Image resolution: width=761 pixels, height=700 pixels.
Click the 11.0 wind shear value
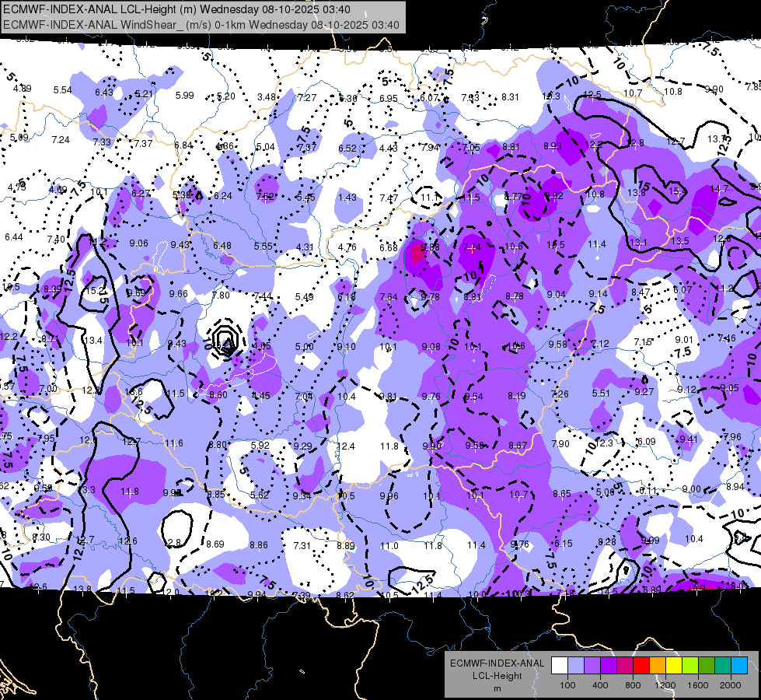click(x=389, y=546)
